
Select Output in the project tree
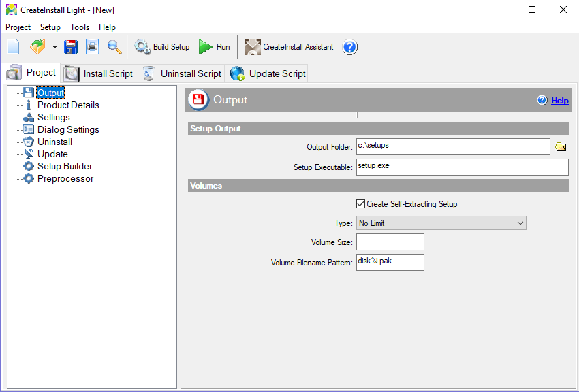50,93
